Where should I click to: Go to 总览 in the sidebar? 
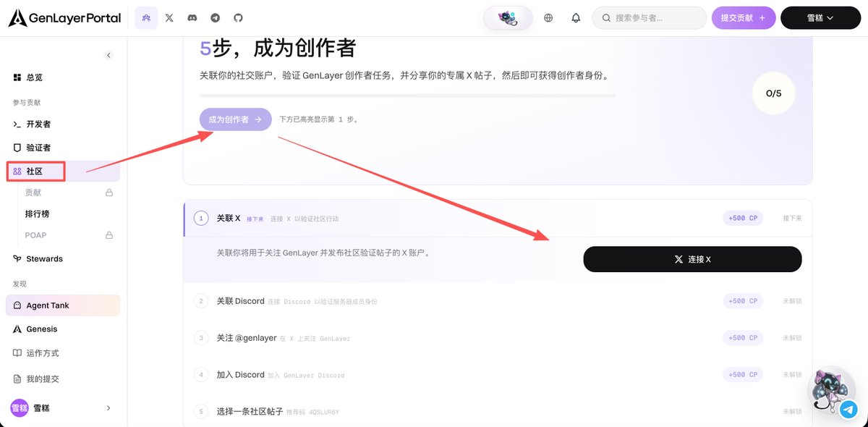pos(63,77)
